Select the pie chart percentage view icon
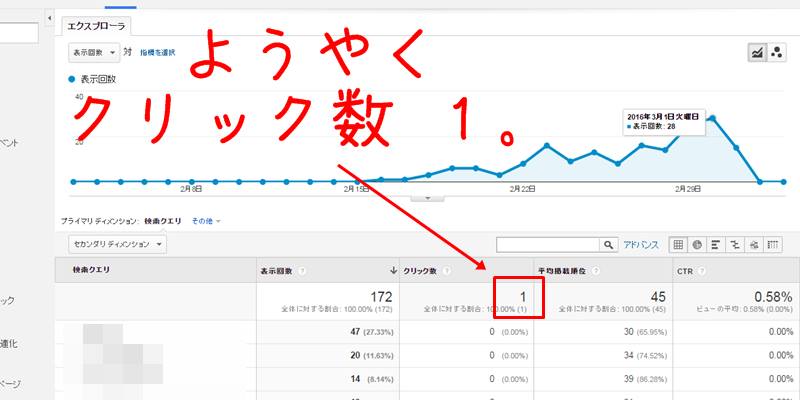The image size is (800, 400). pyautogui.click(x=697, y=244)
